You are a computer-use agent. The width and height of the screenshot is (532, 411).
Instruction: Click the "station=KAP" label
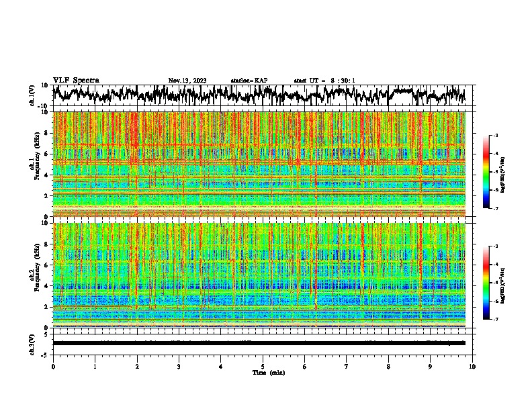249,81
